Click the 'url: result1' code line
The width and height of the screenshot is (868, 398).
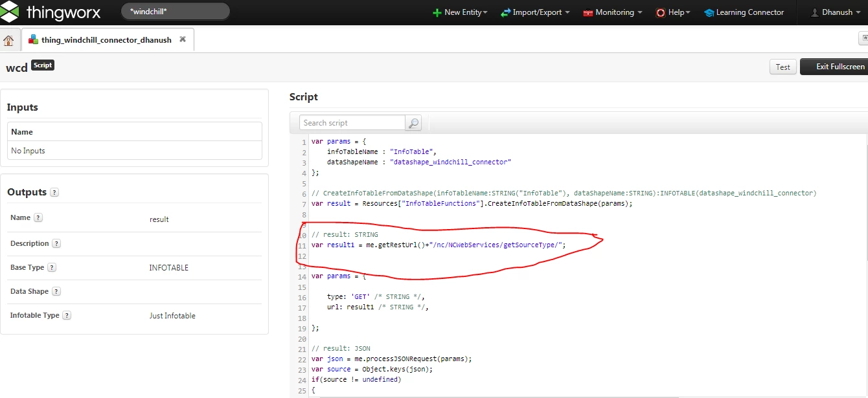tap(378, 307)
